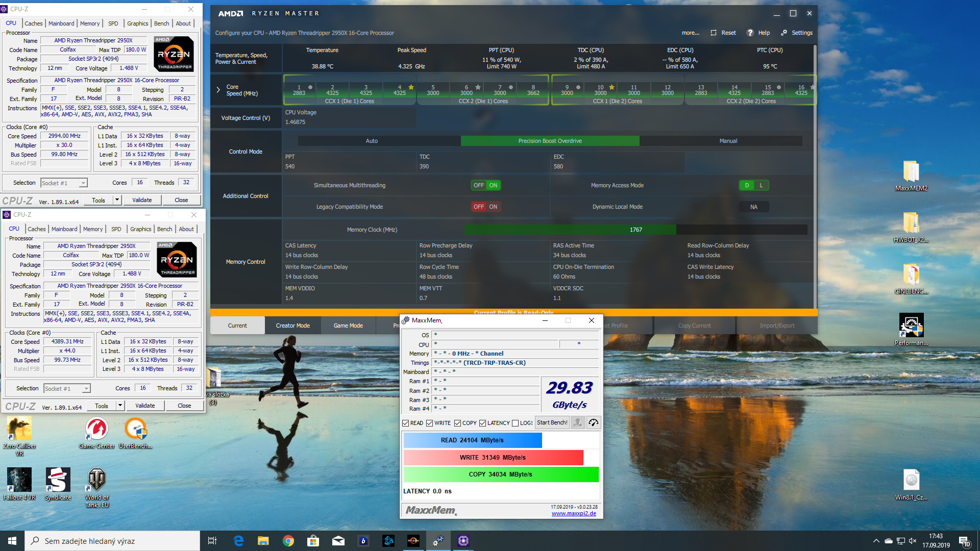
Task: Open the CINEBENCH folder icon on desktop
Action: click(x=911, y=275)
